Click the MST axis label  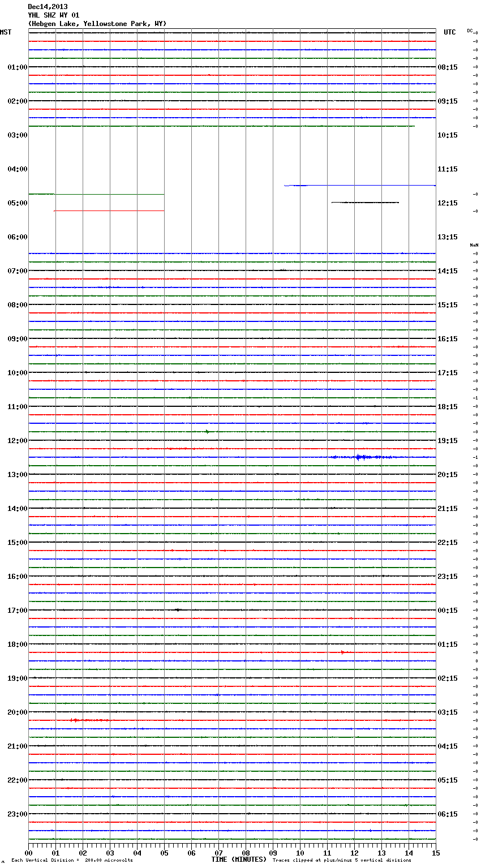point(6,32)
